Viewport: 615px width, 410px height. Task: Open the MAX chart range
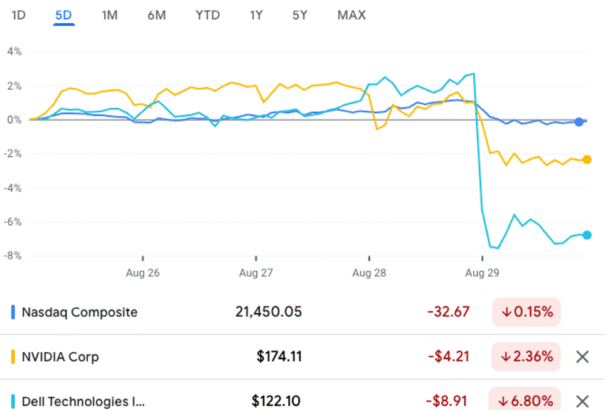point(351,15)
